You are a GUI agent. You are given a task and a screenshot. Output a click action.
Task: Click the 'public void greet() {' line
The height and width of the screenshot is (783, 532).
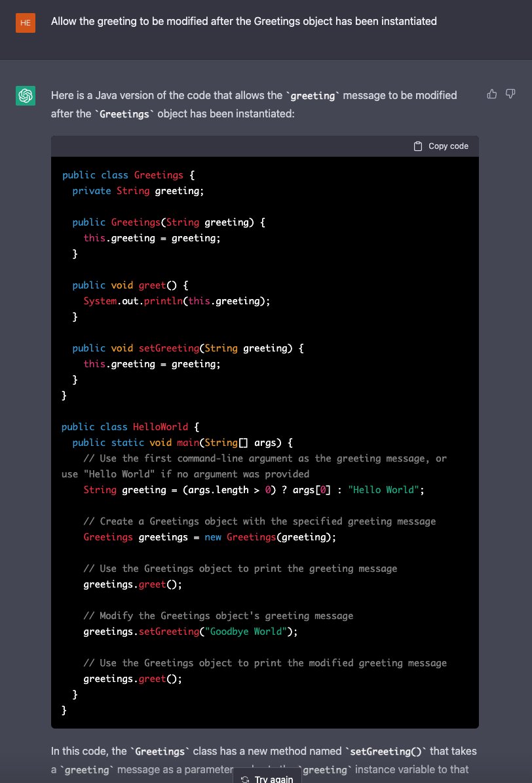(130, 285)
